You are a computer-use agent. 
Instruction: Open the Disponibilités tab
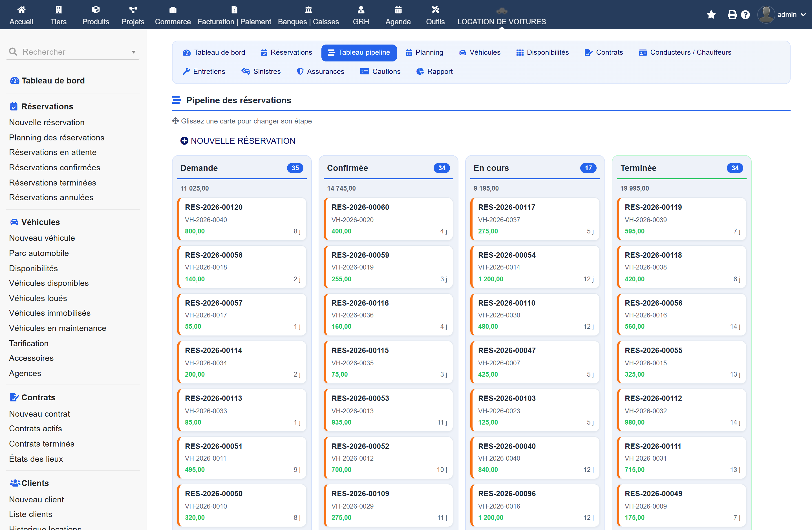[x=542, y=52]
